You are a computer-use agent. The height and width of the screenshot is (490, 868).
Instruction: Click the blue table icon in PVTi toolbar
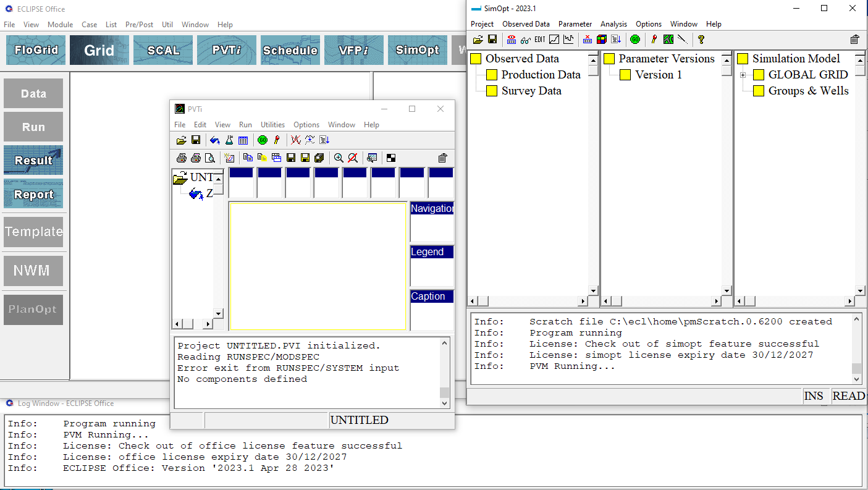click(243, 140)
